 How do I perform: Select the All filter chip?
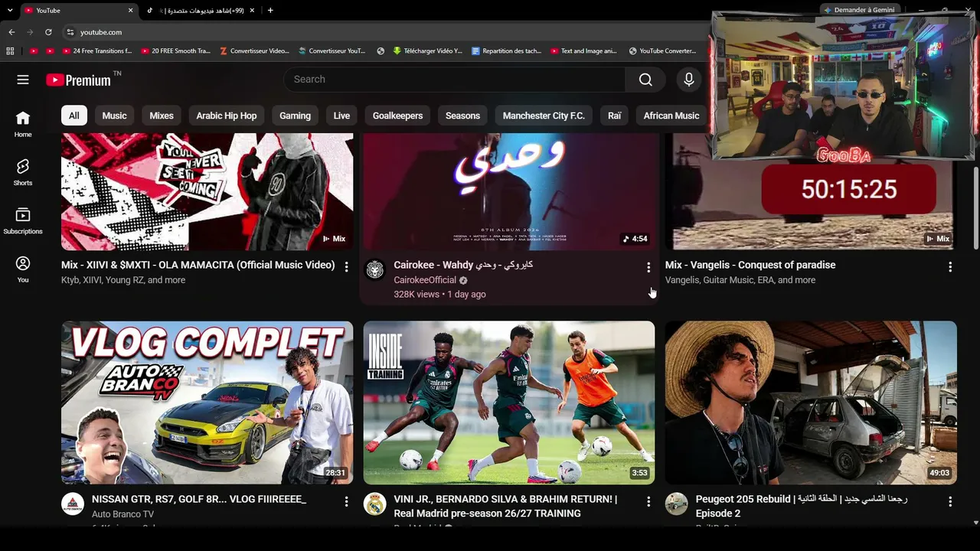pos(73,116)
